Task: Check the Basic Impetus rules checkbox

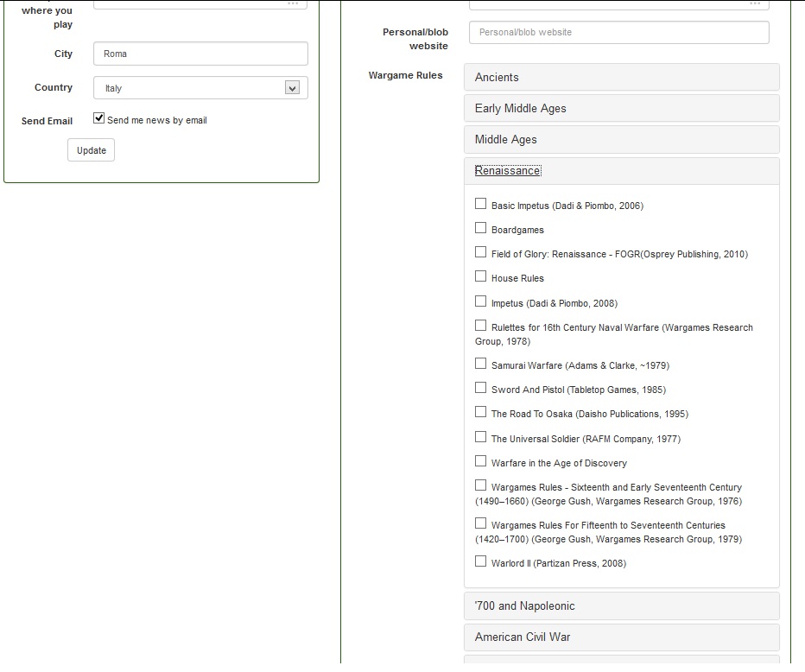Action: [x=480, y=205]
